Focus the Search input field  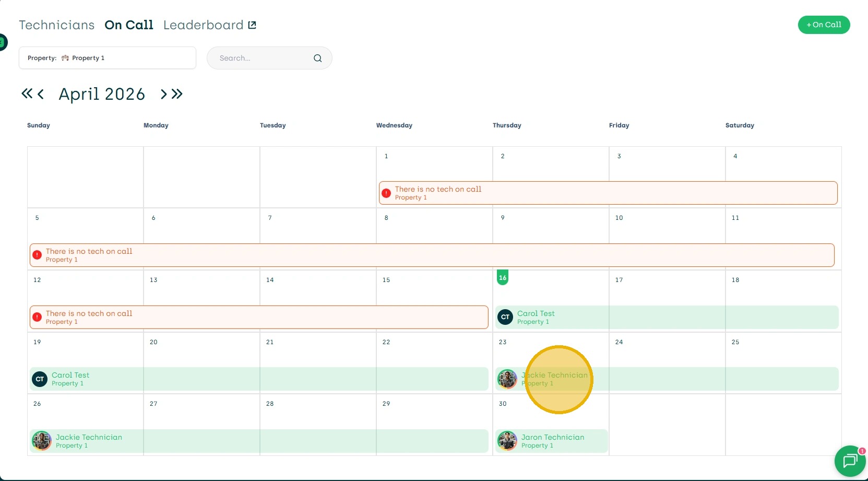pos(261,58)
